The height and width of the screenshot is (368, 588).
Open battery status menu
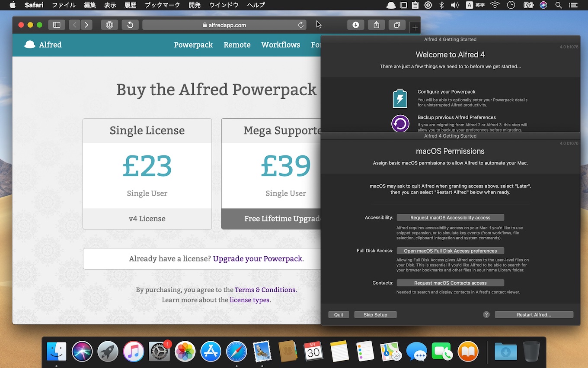pyautogui.click(x=528, y=5)
